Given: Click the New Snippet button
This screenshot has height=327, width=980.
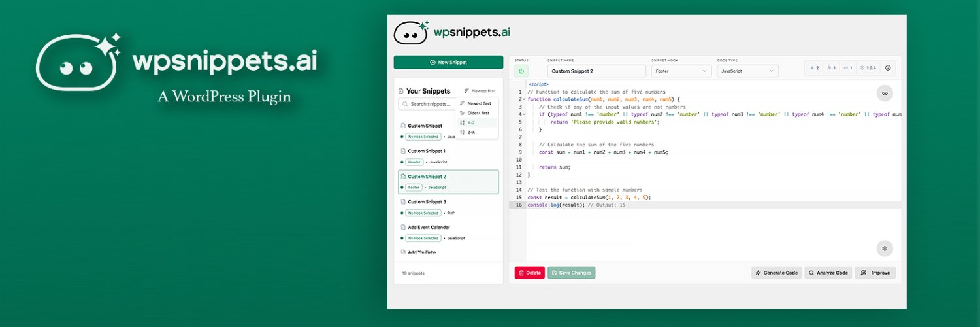Looking at the screenshot, I should click(x=448, y=62).
